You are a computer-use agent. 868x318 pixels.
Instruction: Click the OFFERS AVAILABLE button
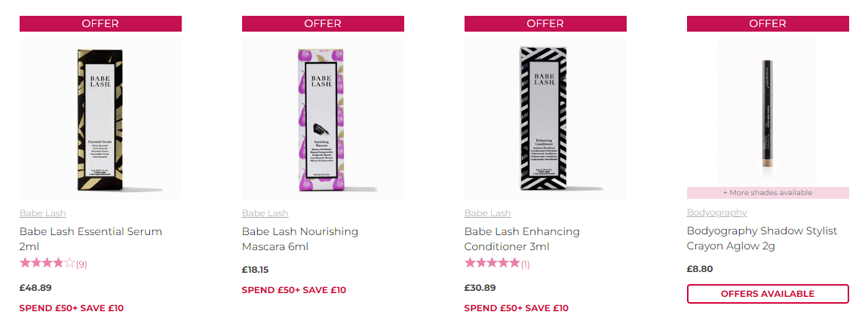[x=768, y=294]
